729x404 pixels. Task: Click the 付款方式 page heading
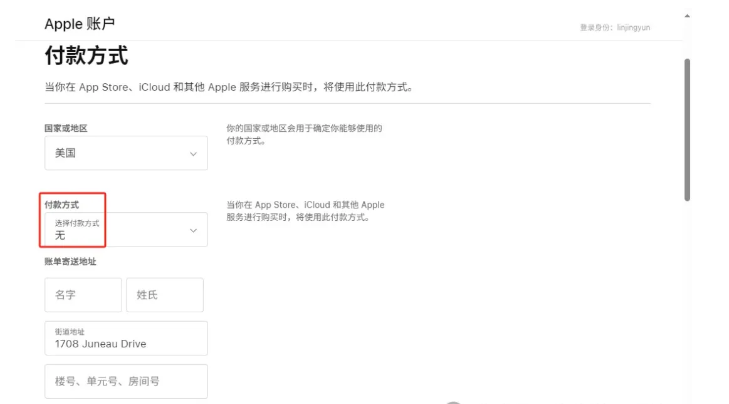[x=86, y=56]
